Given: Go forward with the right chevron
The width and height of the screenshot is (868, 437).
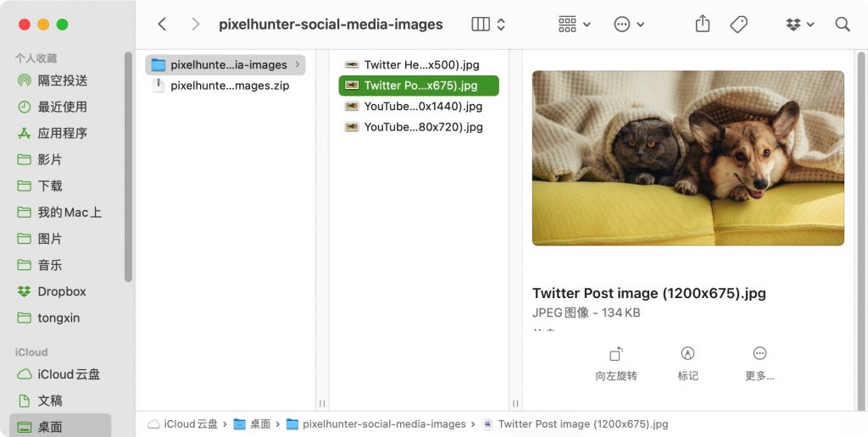Looking at the screenshot, I should click(195, 24).
